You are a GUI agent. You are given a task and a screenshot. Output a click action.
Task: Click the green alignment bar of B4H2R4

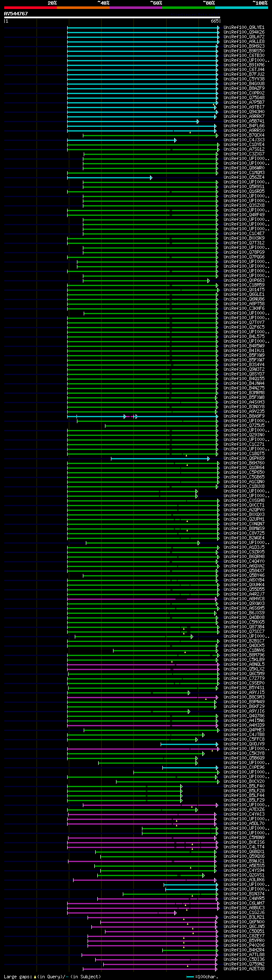coord(190,950)
